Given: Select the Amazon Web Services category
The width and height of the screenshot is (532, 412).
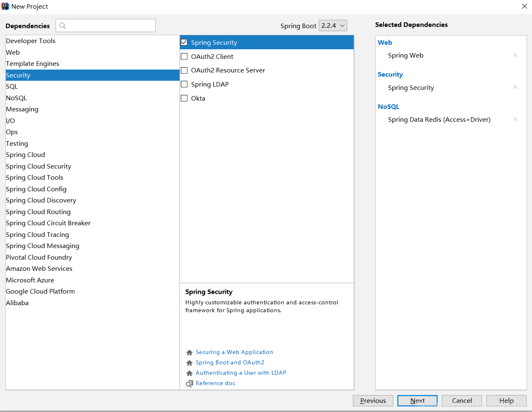Looking at the screenshot, I should [92, 268].
